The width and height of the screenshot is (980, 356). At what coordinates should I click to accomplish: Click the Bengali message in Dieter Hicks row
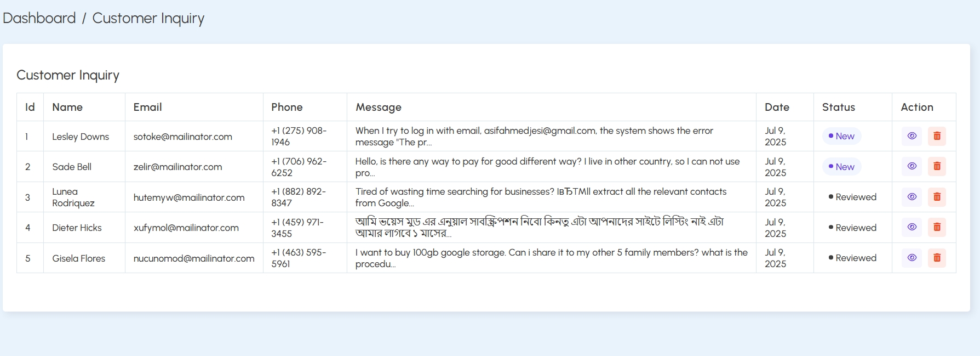point(540,228)
